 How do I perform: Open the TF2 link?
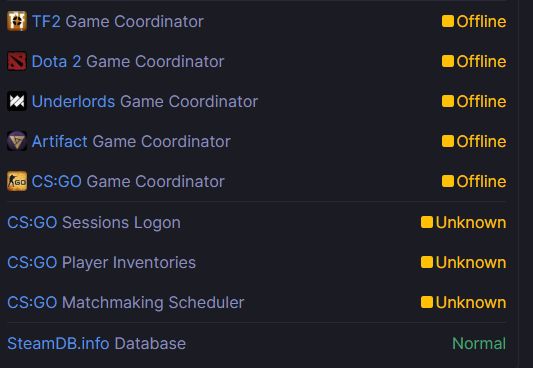[46, 22]
